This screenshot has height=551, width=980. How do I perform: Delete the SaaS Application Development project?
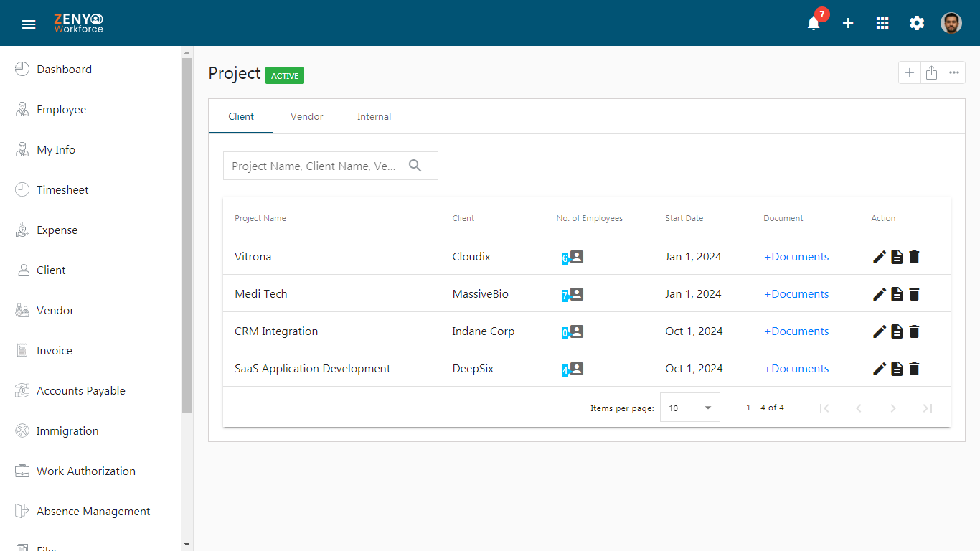pos(914,369)
